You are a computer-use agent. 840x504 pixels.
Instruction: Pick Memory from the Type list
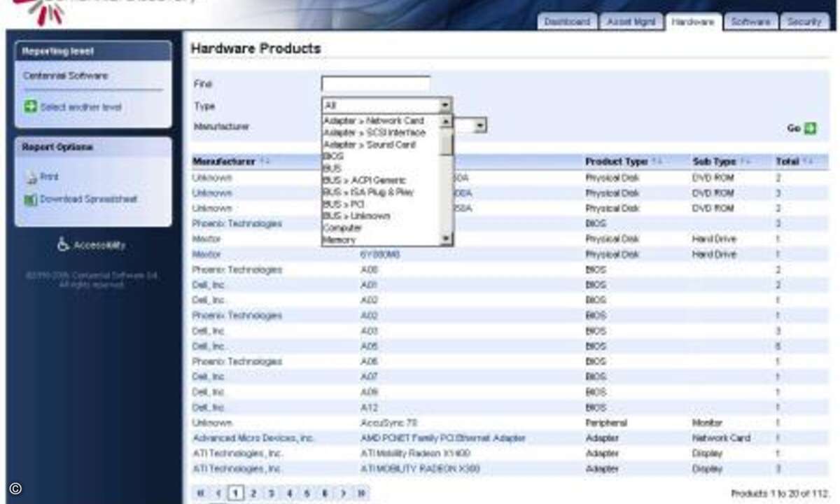(x=380, y=239)
